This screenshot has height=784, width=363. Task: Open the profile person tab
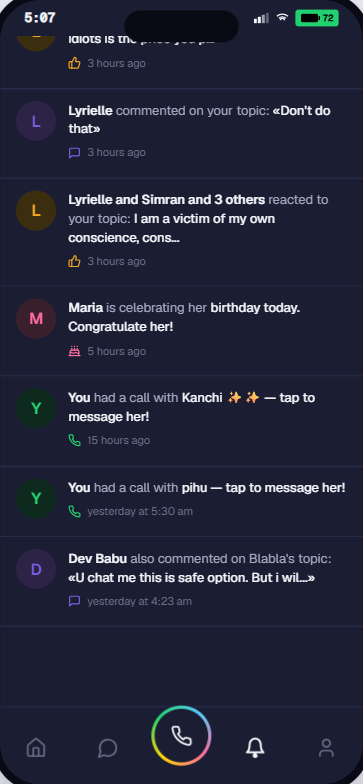(x=326, y=748)
